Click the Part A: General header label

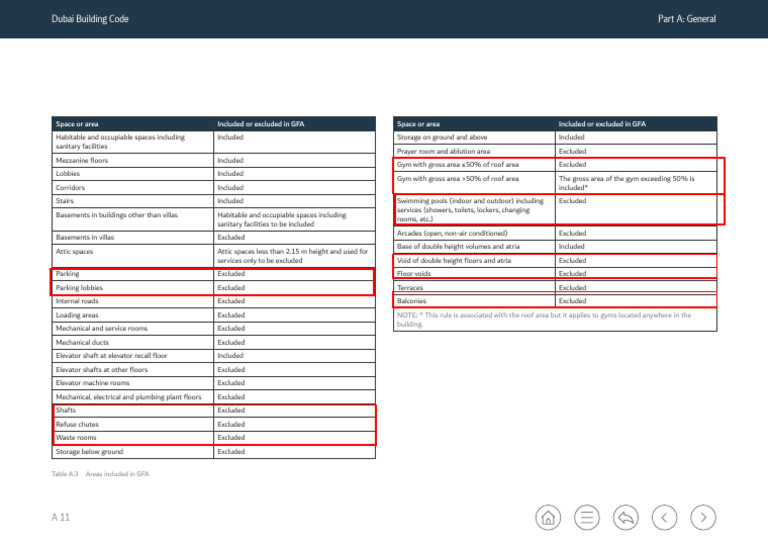[687, 19]
